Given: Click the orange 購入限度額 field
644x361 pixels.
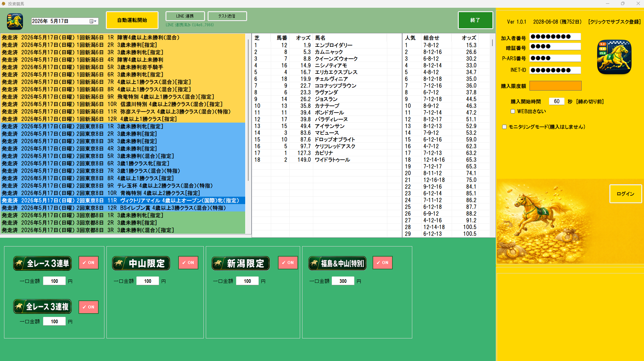Looking at the screenshot, I should [x=555, y=86].
